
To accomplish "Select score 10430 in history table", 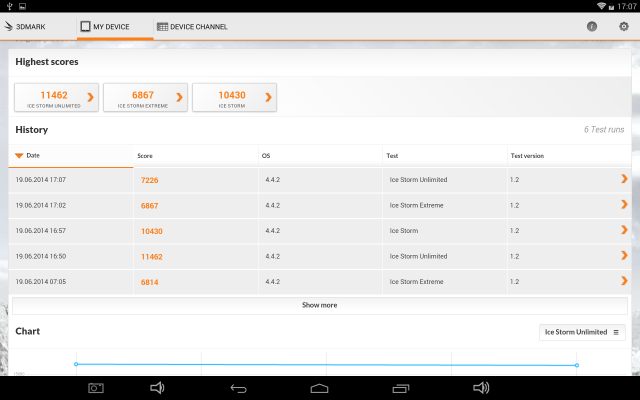I will (x=152, y=231).
